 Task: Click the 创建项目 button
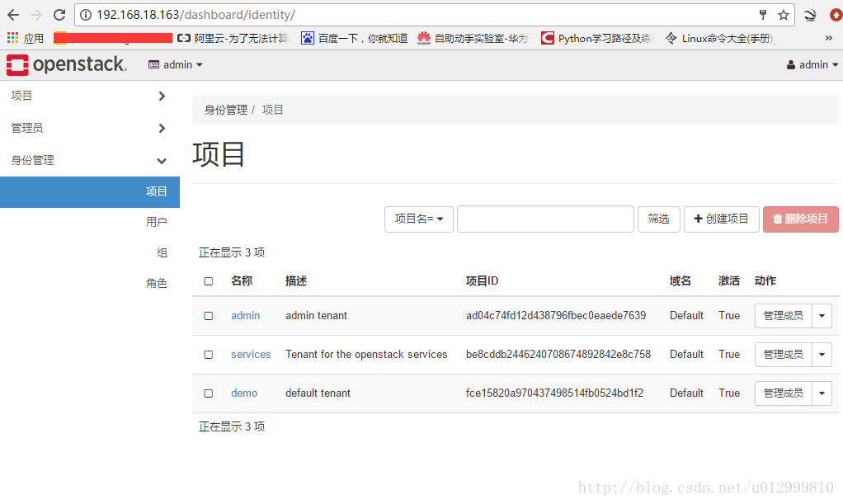click(x=722, y=219)
